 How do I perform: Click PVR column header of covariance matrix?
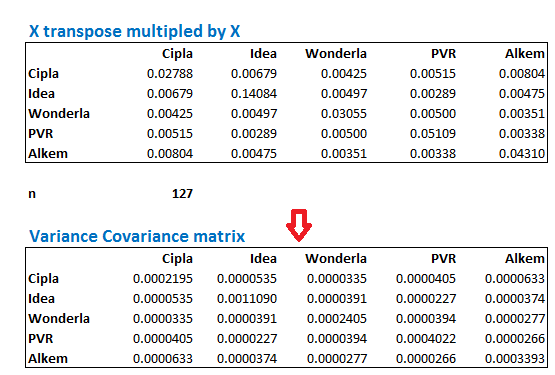pyautogui.click(x=444, y=259)
